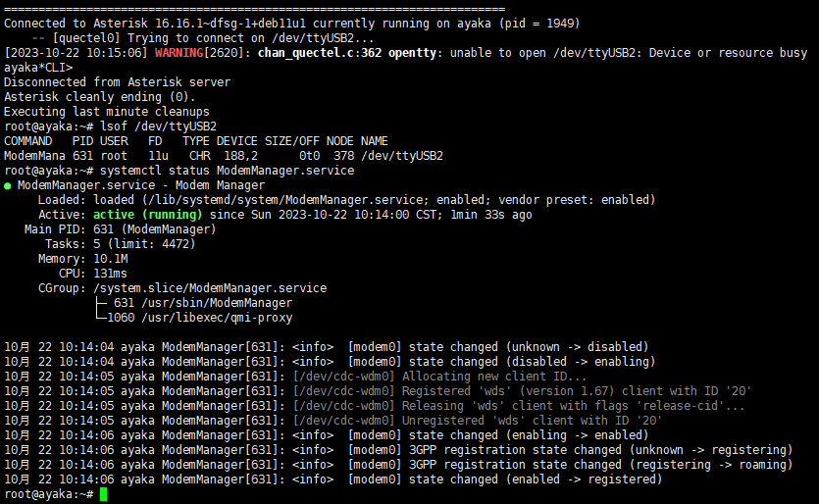
Task: Click the 'Disconnected from Asterisk server' line
Action: (x=117, y=81)
